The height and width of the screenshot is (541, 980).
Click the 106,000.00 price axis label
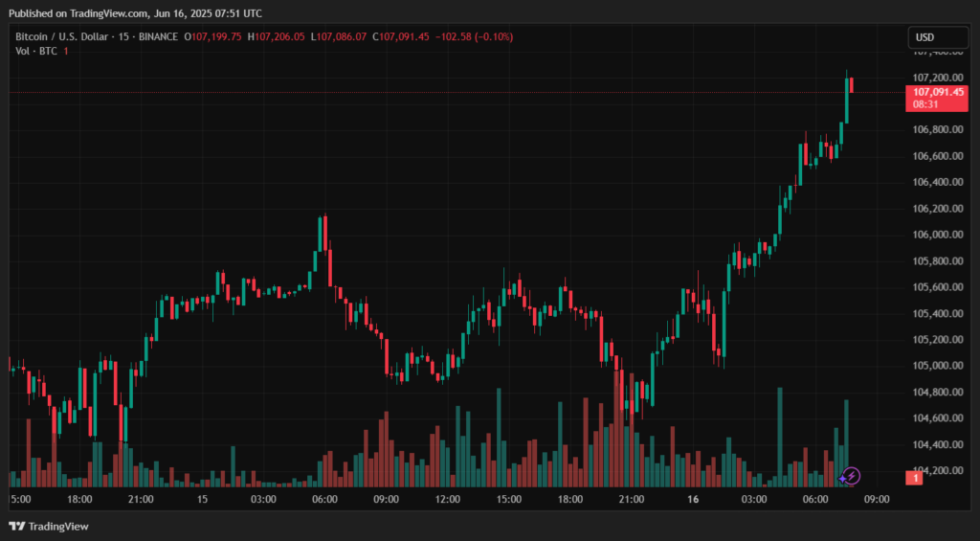(937, 235)
